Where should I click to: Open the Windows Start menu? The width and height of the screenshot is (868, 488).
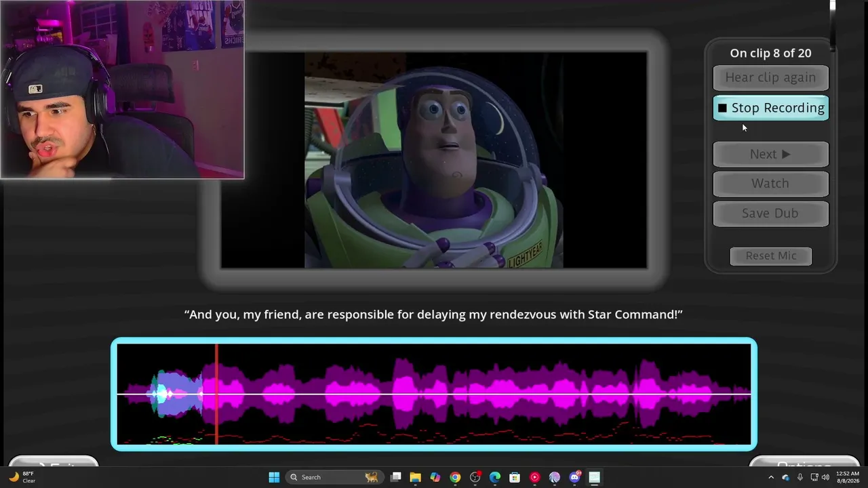tap(274, 477)
